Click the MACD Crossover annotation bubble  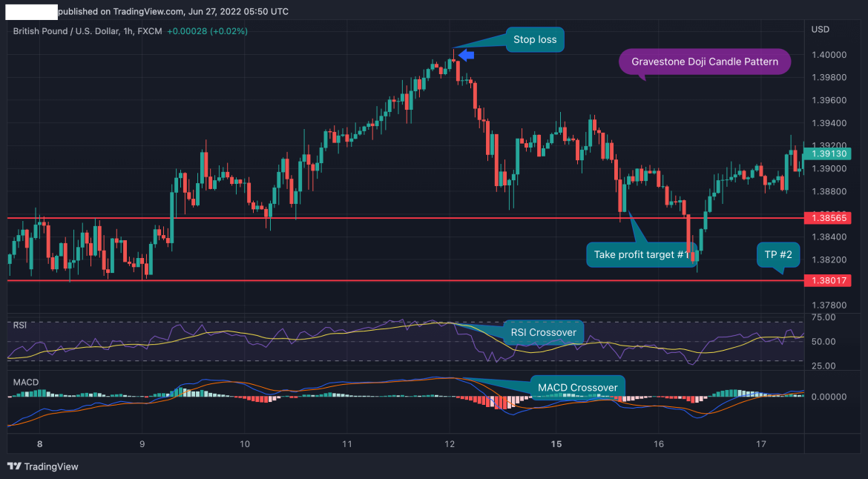(x=577, y=387)
